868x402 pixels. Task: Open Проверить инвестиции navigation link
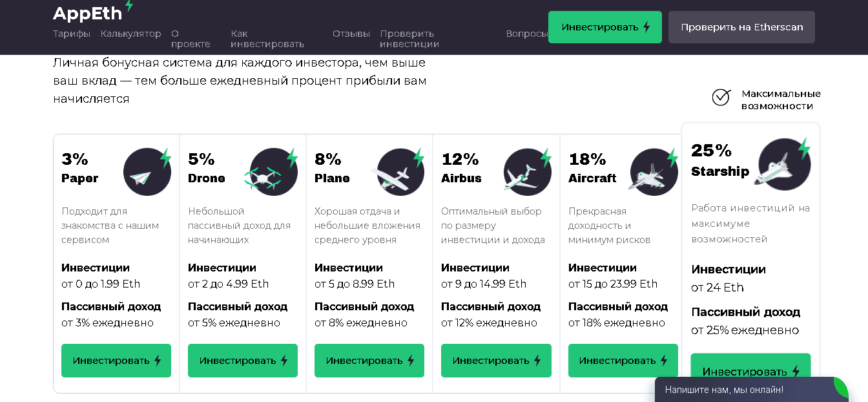409,39
